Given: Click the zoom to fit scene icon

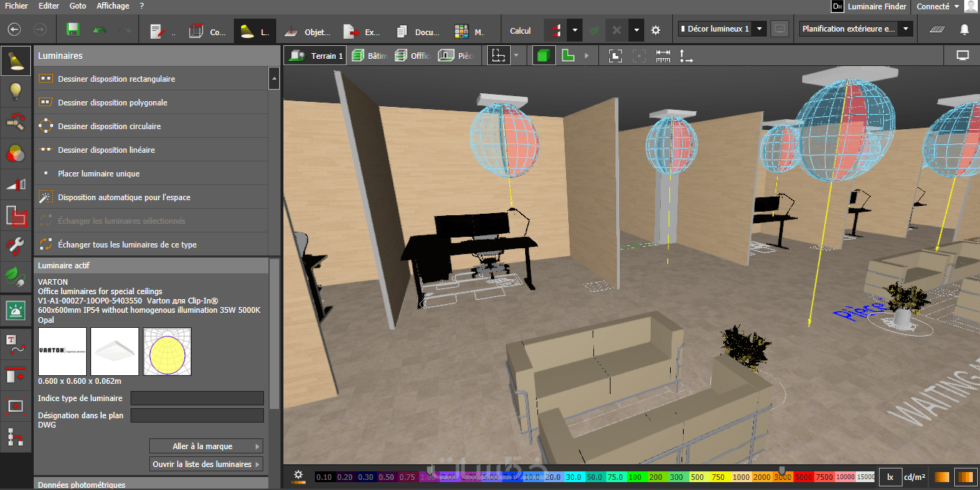Looking at the screenshot, I should (x=615, y=55).
